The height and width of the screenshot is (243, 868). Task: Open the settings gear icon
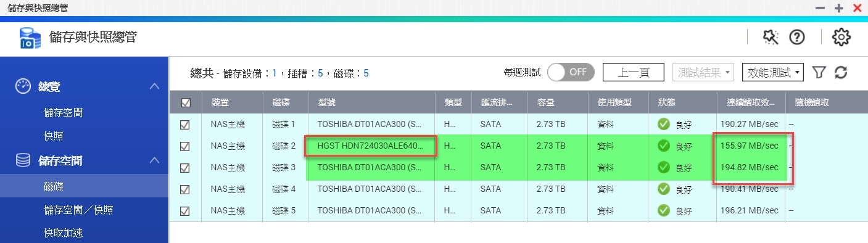[841, 38]
